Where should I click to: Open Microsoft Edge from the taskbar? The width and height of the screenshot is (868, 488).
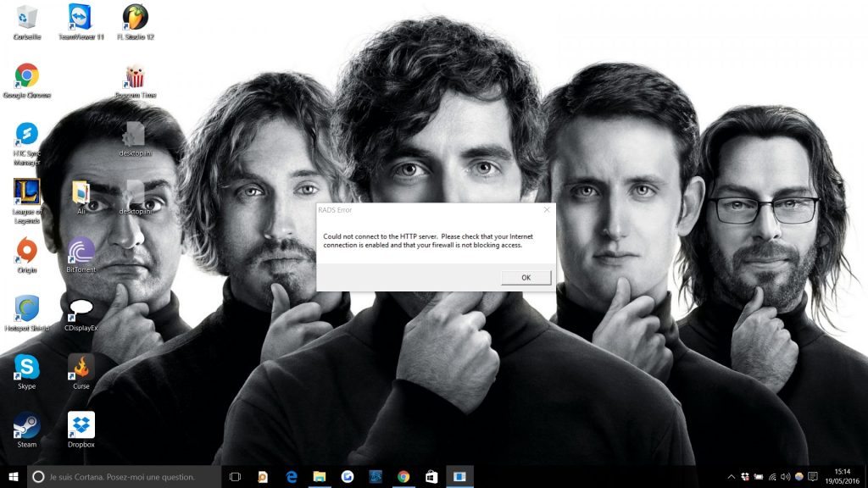coord(292,477)
